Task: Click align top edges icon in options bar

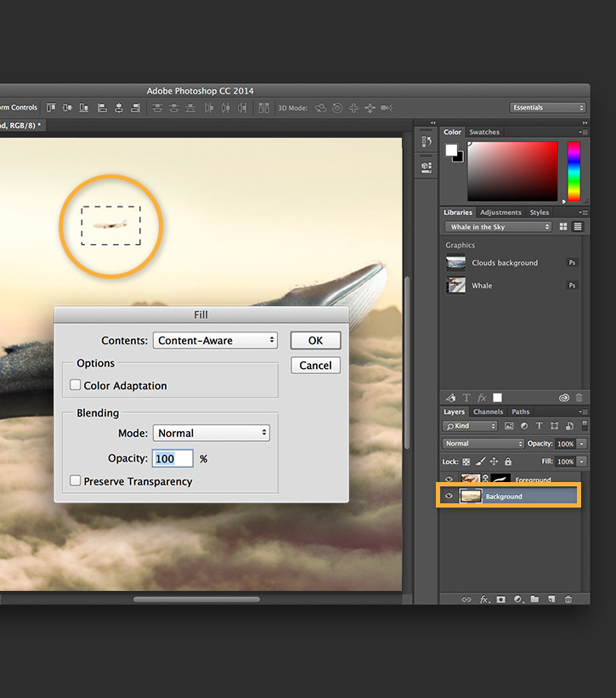Action: click(51, 108)
